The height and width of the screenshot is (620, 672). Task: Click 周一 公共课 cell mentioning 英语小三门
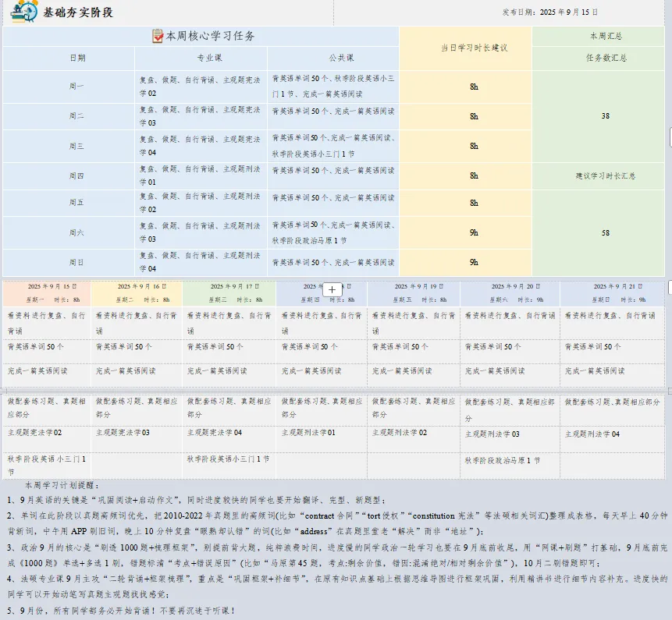click(x=333, y=87)
